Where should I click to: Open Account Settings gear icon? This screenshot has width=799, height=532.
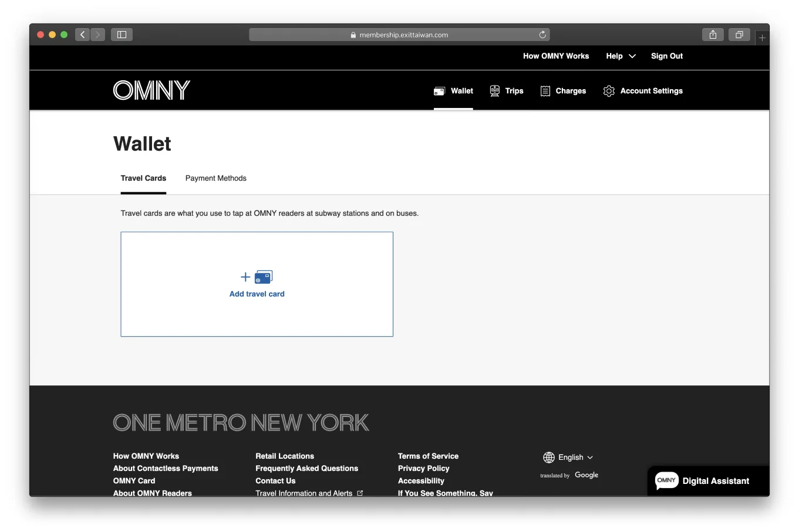click(x=609, y=91)
